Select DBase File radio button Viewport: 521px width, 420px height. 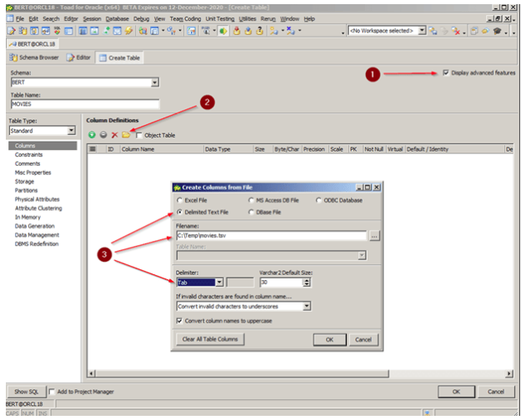coord(251,212)
